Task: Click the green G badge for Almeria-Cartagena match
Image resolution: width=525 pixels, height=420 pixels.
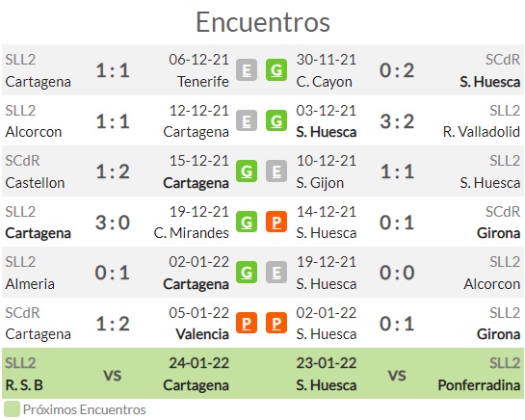Action: coord(247,273)
